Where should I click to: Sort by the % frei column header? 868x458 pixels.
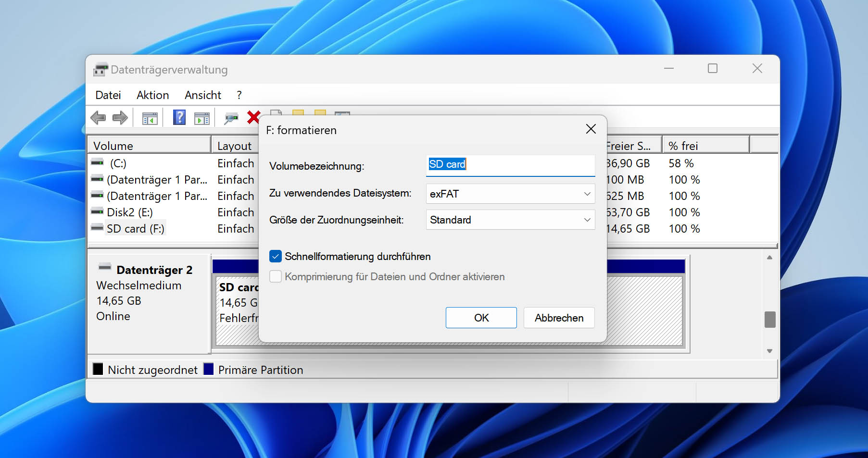pos(706,146)
